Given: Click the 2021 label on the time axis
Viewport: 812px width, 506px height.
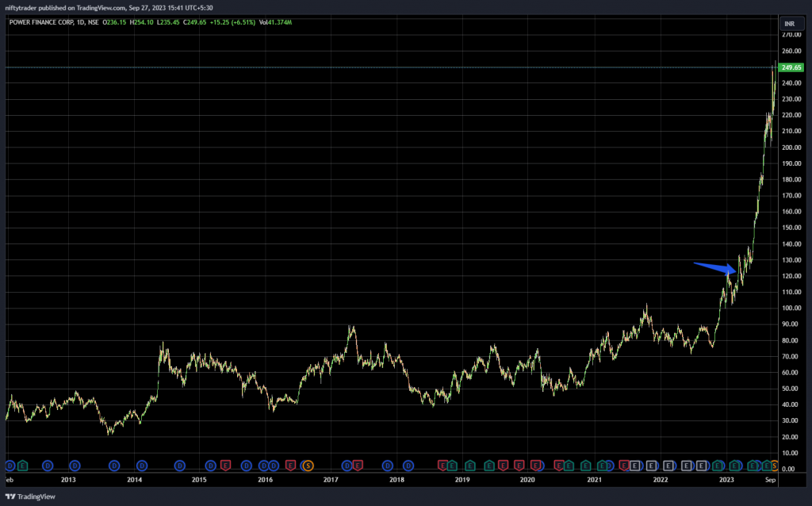Looking at the screenshot, I should click(x=595, y=480).
